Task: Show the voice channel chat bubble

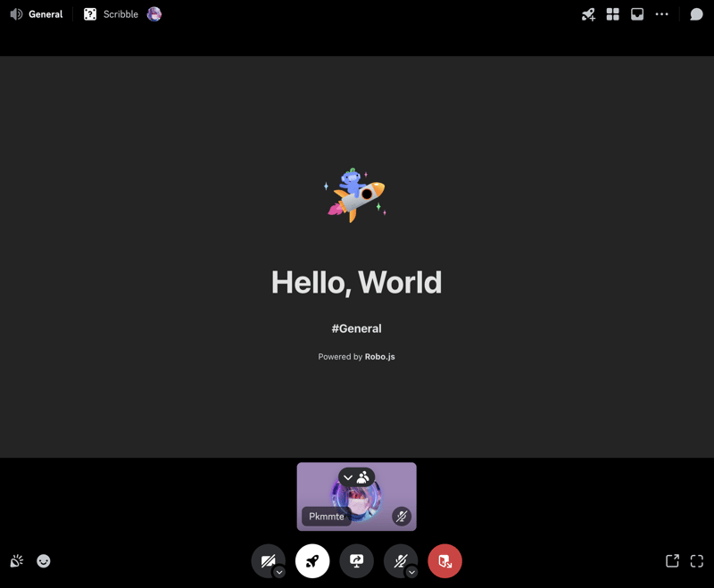Action: click(696, 14)
